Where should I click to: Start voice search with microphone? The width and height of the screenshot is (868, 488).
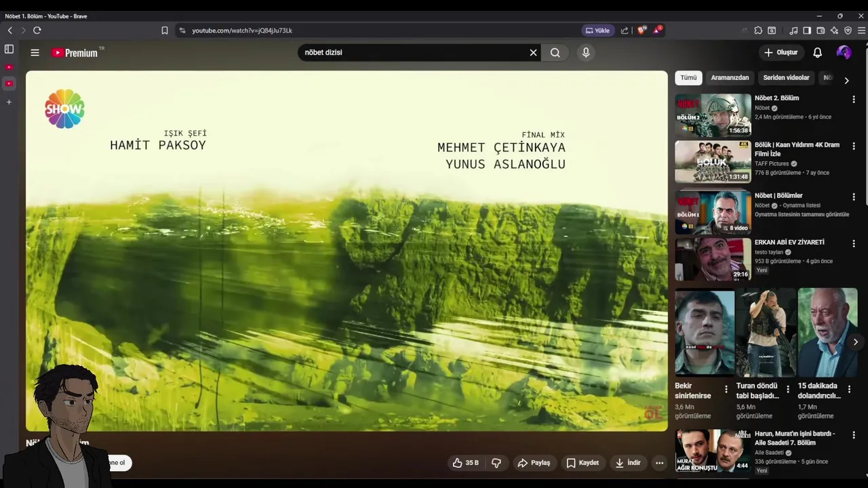586,52
